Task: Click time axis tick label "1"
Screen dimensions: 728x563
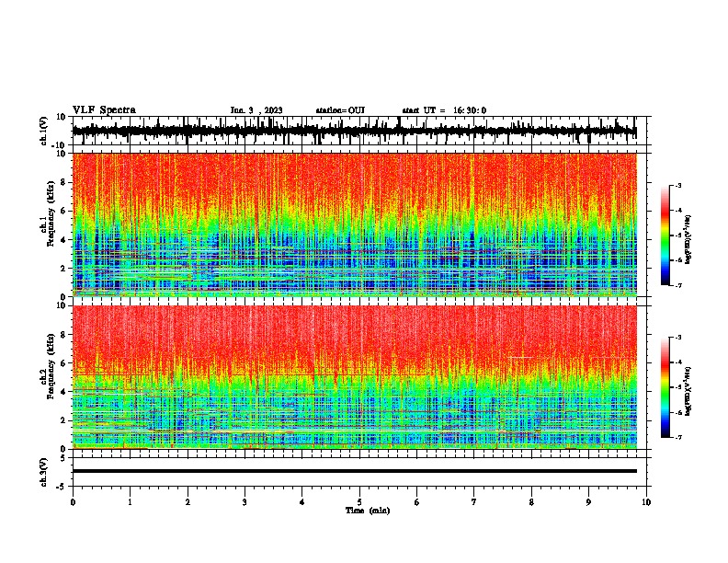Action: tap(130, 502)
